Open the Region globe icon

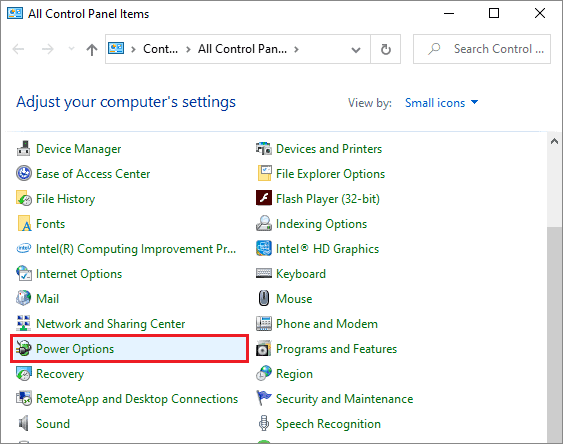tap(264, 374)
